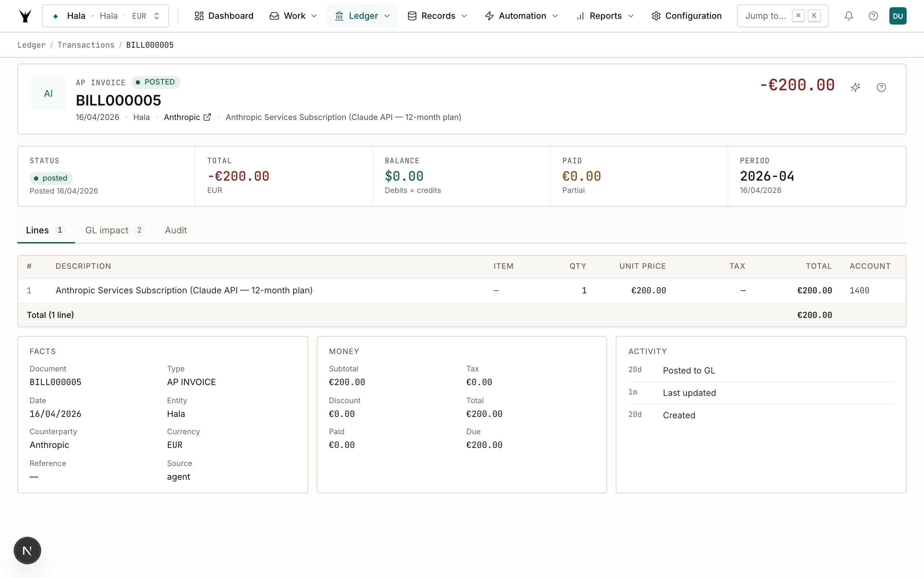Click the DESCRIPTION column header

(83, 266)
